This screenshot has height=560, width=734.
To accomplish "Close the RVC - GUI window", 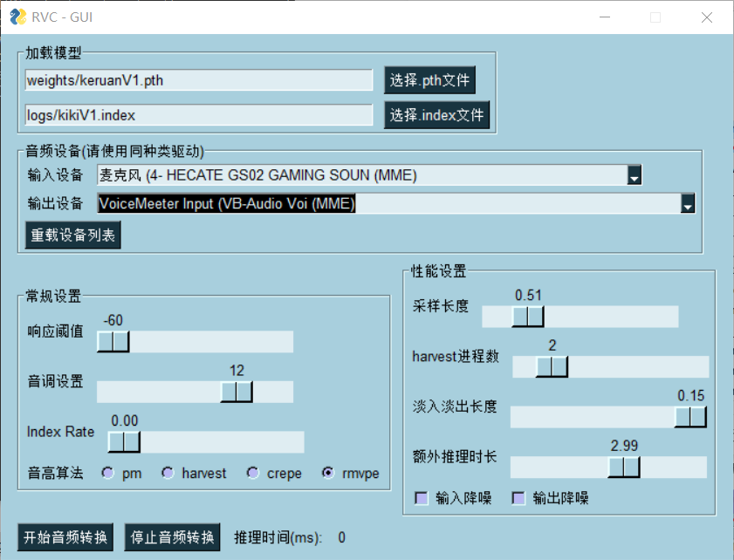I will [x=707, y=17].
